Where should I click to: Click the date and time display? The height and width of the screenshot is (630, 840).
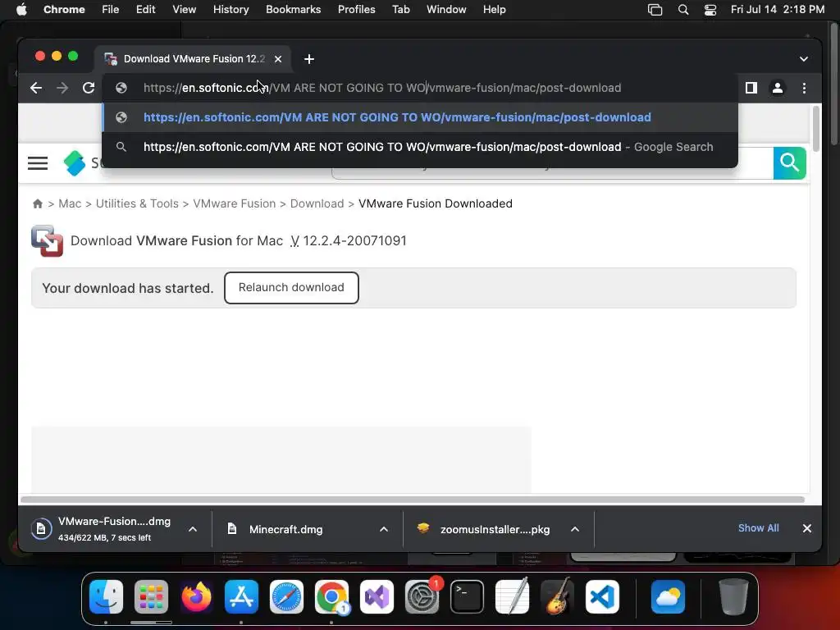[x=778, y=10]
